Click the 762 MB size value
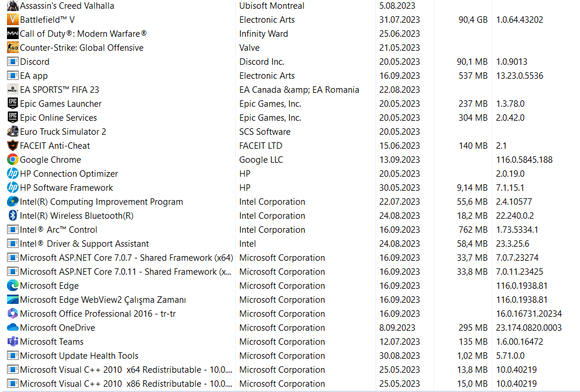This screenshot has height=392, width=580. coord(473,230)
